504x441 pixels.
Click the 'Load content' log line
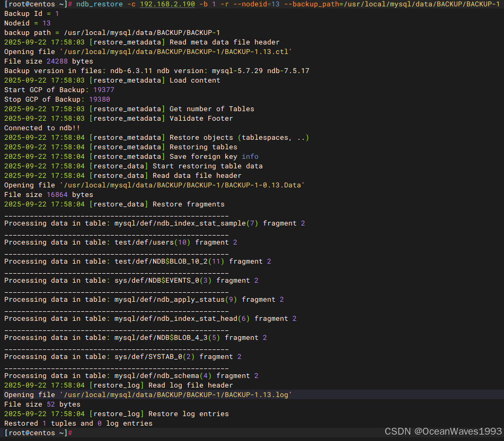coord(112,80)
